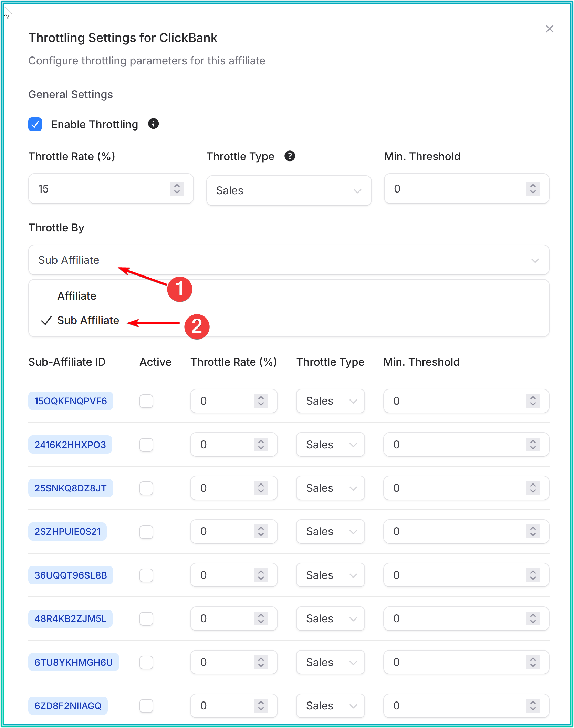574x728 pixels.
Task: Open Throttle Type dropdown for 48R4KB2ZJM5L
Action: click(330, 618)
